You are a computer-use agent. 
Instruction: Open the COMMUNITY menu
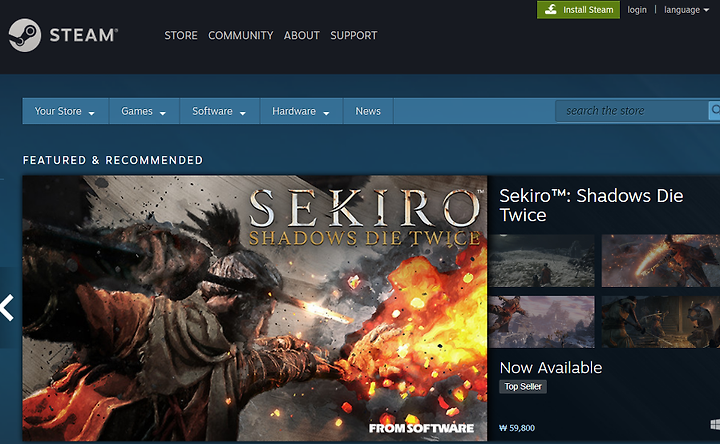[x=241, y=35]
